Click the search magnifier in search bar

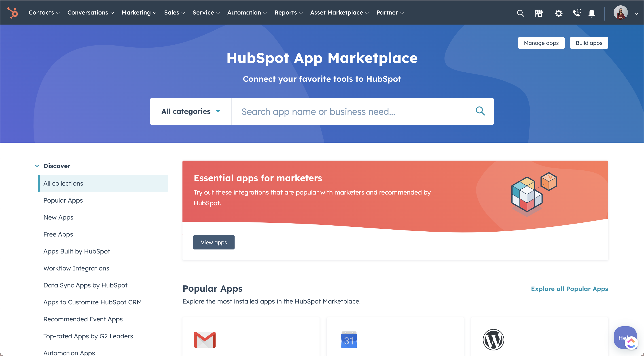pos(481,111)
